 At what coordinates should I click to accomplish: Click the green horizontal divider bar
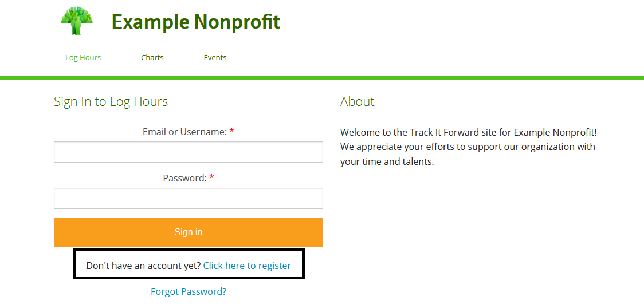click(x=322, y=78)
